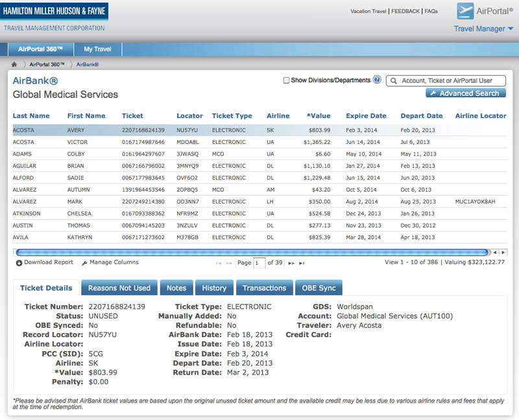Click ticket number 0167174987646 cell
519x420 pixels.
point(143,142)
